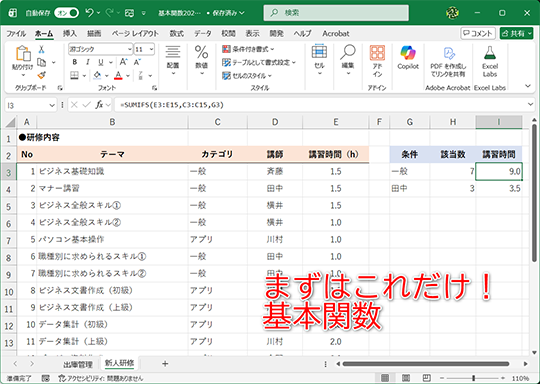Click the Add-ins (アドイン) icon
This screenshot has height=384, width=540.
377,53
